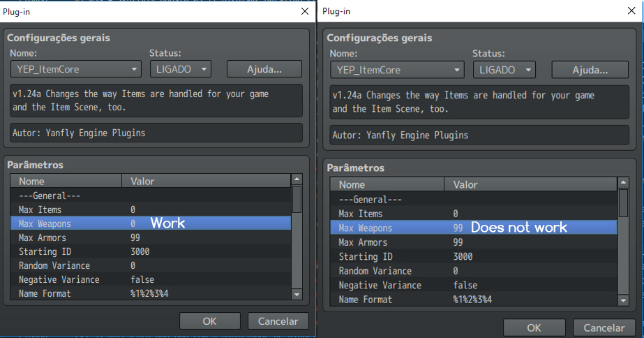Click value false in right window

tap(465, 286)
